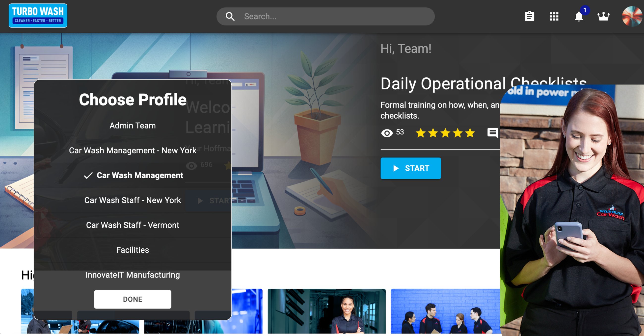Open the clipboard tasks icon
This screenshot has width=644, height=336.
coord(529,17)
